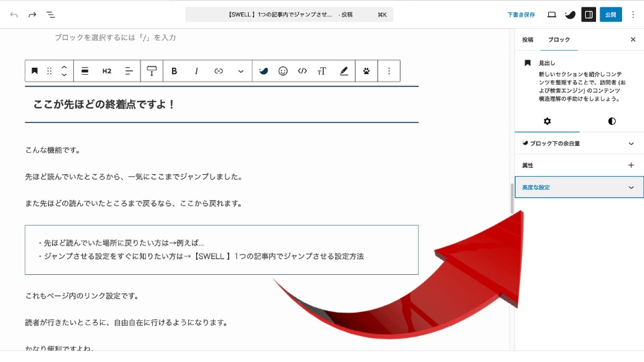Viewport: 644px width, 362px height.
Task: Redo the last undone edit
Action: coord(32,15)
